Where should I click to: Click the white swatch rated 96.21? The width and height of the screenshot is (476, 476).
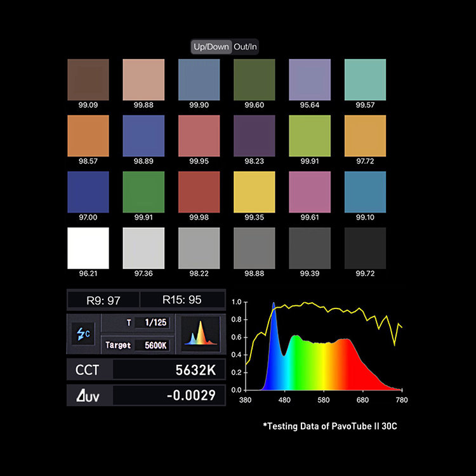point(88,248)
